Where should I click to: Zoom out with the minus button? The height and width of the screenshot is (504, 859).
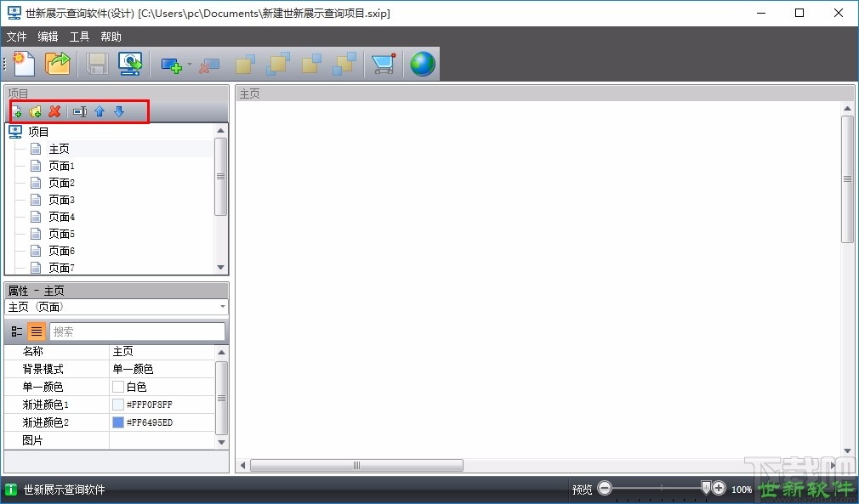click(605, 488)
